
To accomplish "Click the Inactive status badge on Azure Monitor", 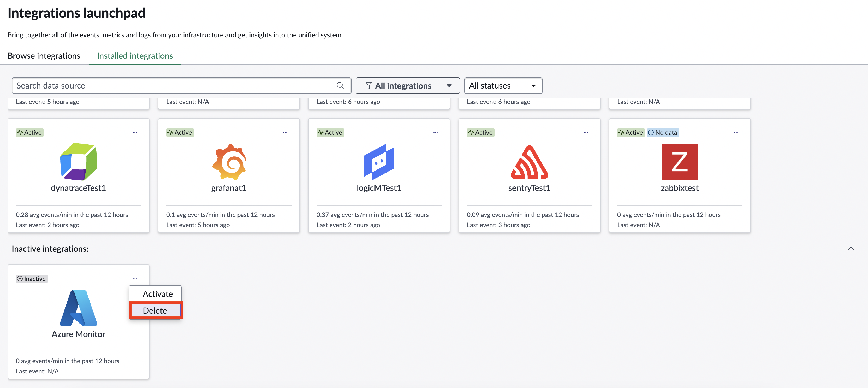I will click(x=32, y=279).
